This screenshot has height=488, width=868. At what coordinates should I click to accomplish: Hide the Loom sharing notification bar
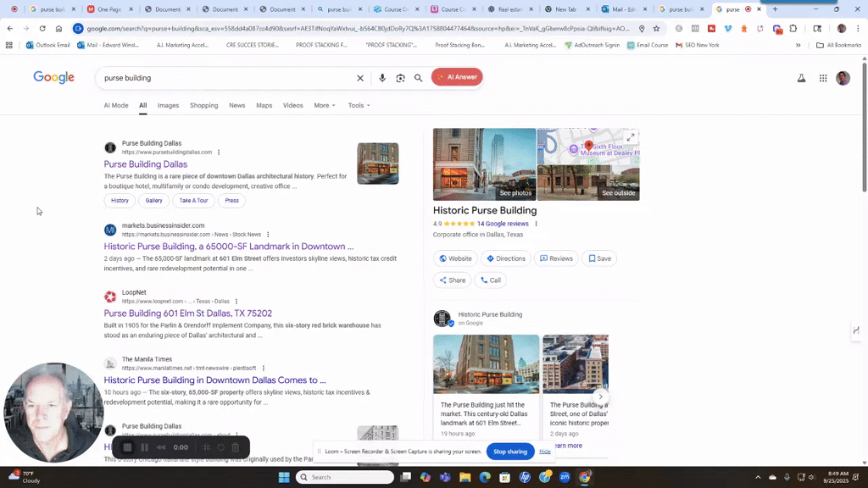545,452
